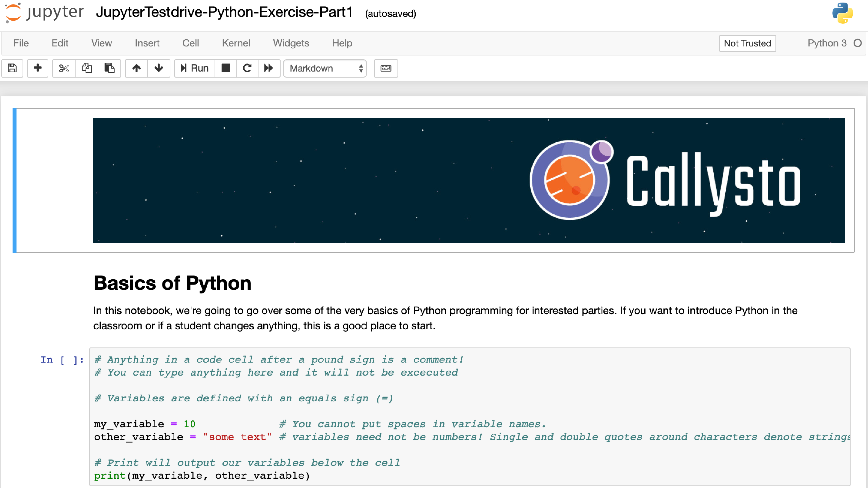Open the View menu

pyautogui.click(x=101, y=43)
